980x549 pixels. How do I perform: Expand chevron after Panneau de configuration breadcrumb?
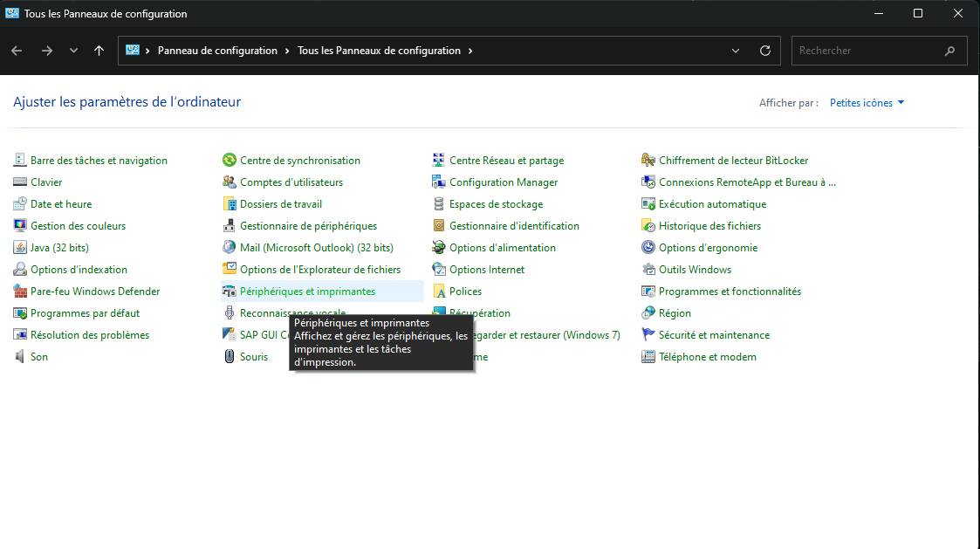pos(287,51)
